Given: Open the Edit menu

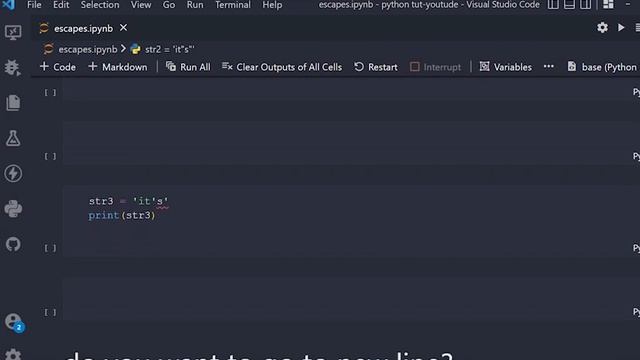Looking at the screenshot, I should tap(61, 5).
